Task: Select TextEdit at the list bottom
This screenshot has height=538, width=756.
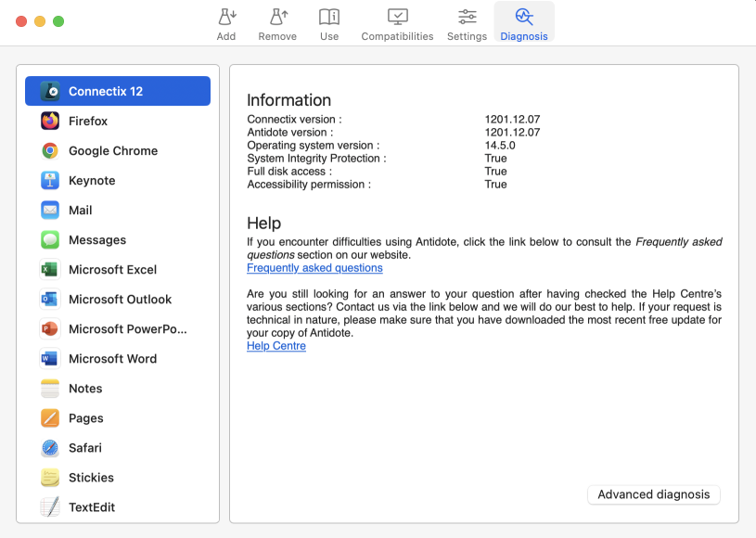Action: click(92, 507)
